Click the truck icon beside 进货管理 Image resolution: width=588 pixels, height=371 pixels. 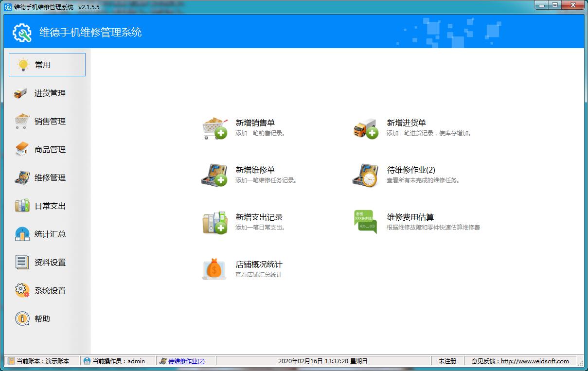coord(21,93)
